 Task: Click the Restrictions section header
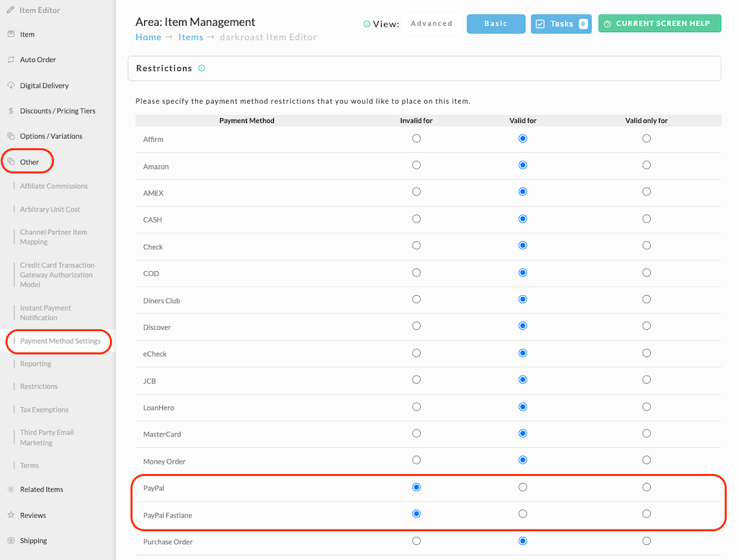click(424, 68)
